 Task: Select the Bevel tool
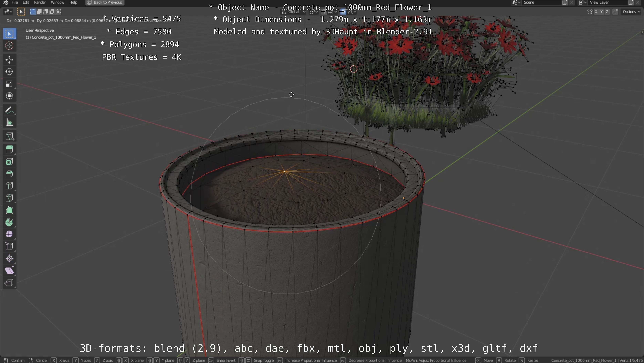point(9,174)
